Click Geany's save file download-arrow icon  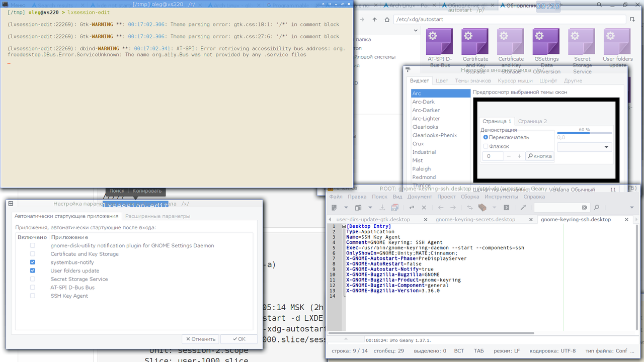[x=382, y=207]
